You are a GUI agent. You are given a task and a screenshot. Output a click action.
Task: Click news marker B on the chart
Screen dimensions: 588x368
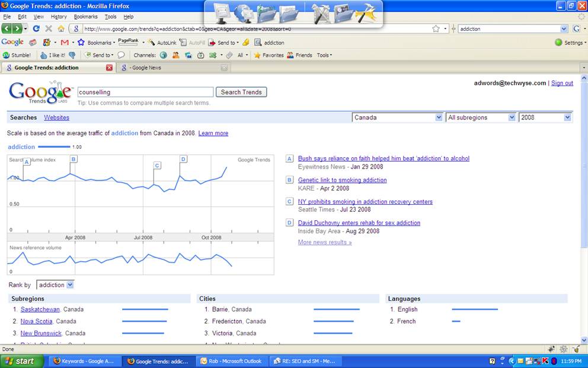pyautogui.click(x=73, y=159)
